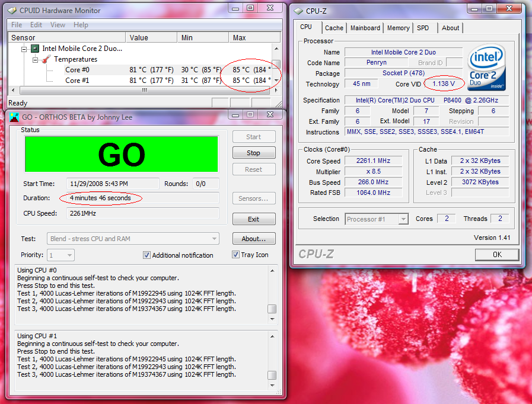Click the Exit button in ORTHOS
Screen dimensions: 532x404
click(x=254, y=219)
